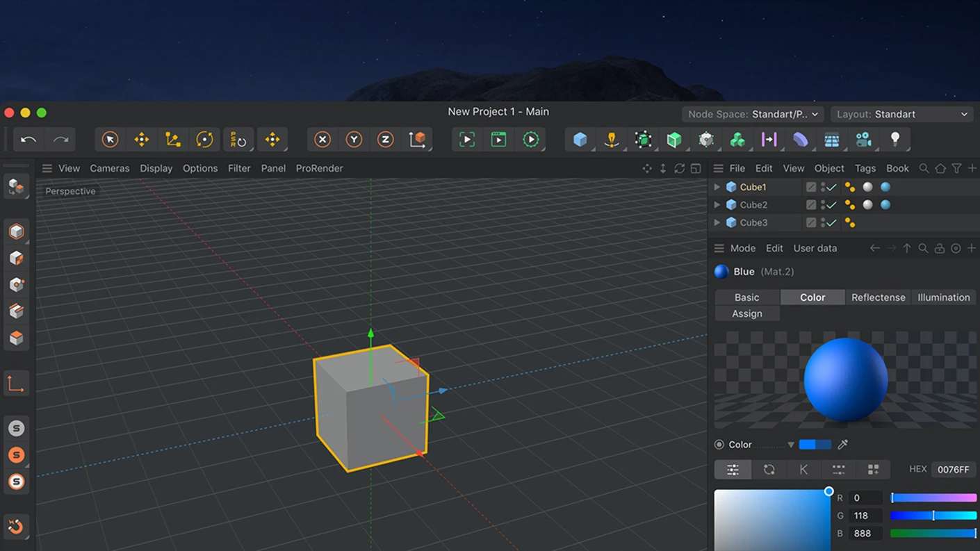The image size is (980, 551).
Task: Open the Layout Standart dropdown
Action: (x=901, y=114)
